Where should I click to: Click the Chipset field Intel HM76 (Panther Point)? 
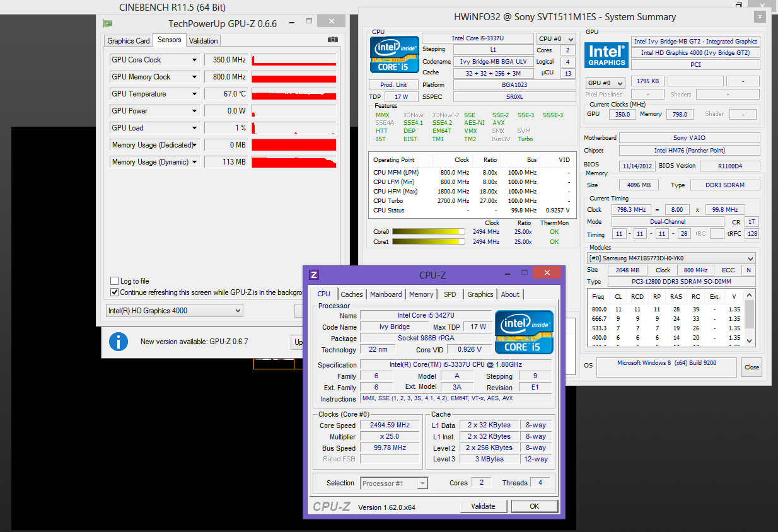(689, 151)
